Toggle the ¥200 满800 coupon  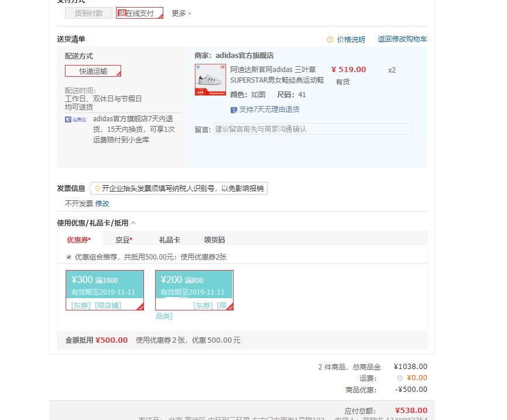tap(194, 290)
